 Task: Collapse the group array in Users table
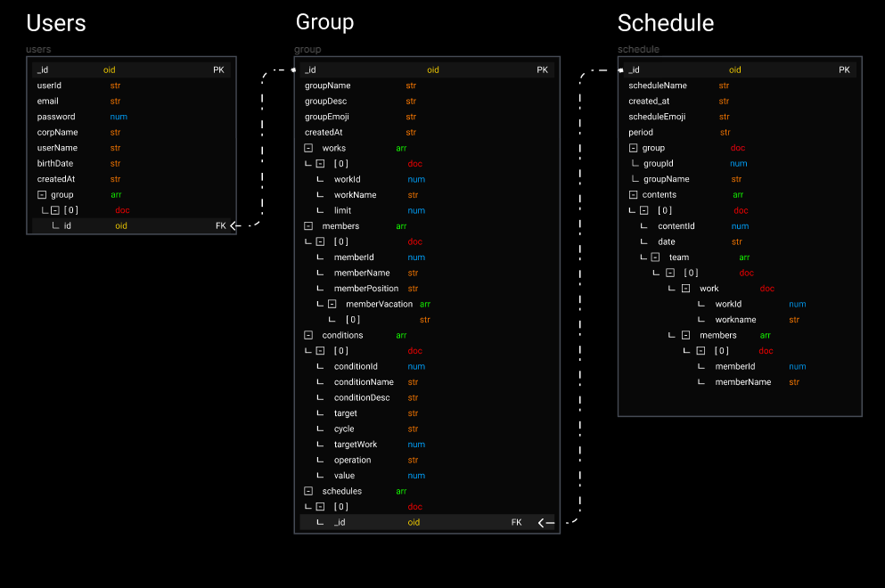[42, 195]
